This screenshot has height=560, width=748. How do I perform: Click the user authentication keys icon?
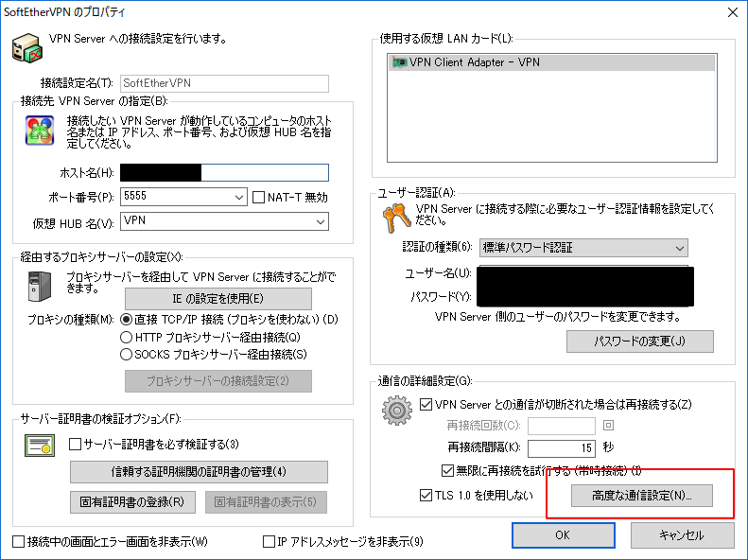[x=396, y=218]
